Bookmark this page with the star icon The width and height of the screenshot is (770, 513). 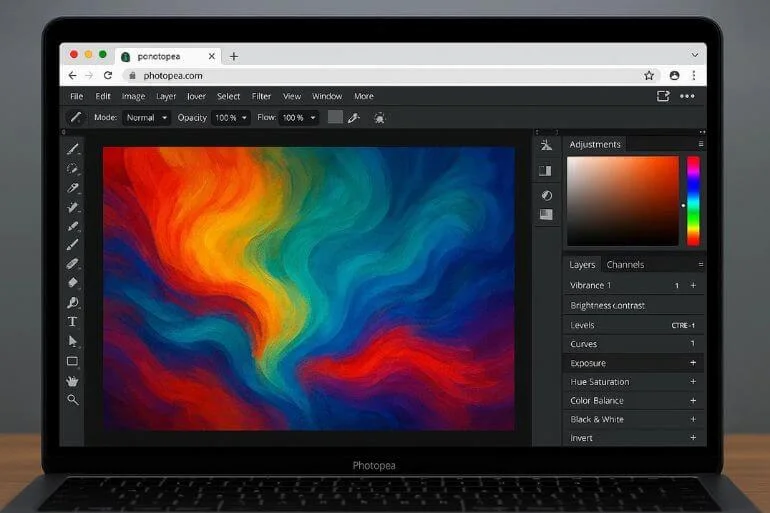tap(649, 76)
